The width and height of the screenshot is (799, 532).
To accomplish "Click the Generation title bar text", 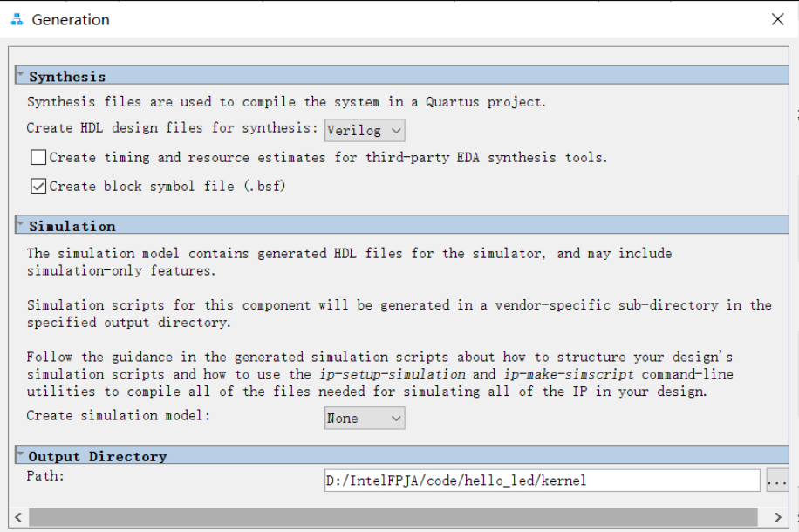I will pyautogui.click(x=71, y=19).
